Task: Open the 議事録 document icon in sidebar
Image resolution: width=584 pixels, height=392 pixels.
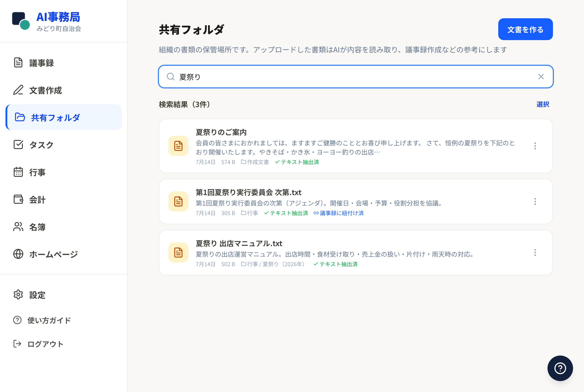Action: pyautogui.click(x=18, y=63)
